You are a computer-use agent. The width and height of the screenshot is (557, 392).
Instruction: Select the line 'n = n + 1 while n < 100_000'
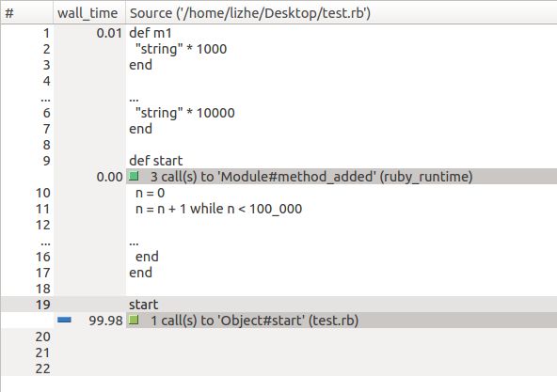pos(219,209)
